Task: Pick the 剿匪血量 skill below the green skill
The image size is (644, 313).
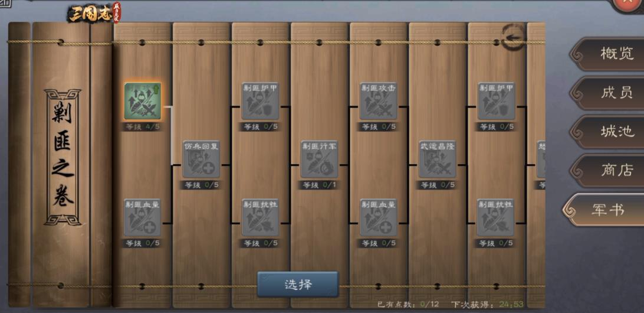Action: click(x=143, y=217)
